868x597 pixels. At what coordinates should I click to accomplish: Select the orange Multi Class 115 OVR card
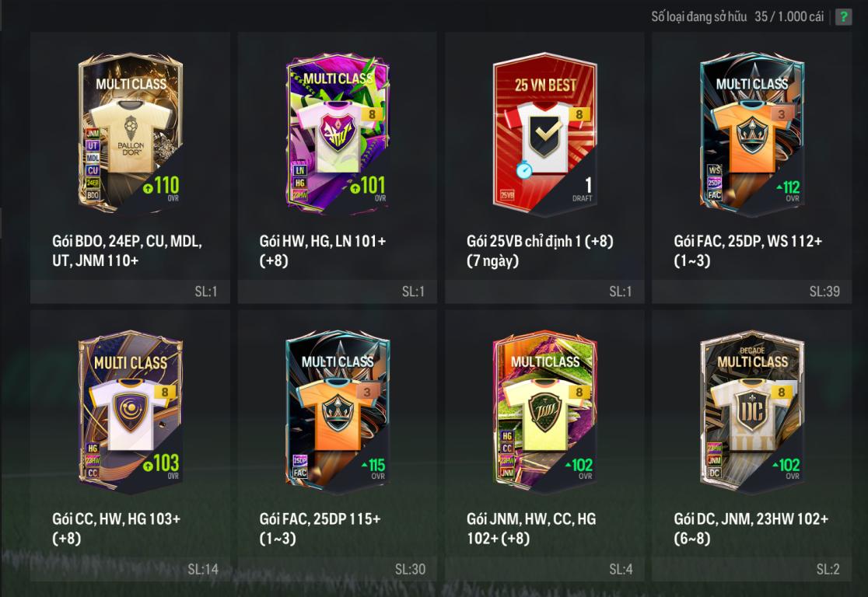tap(338, 411)
